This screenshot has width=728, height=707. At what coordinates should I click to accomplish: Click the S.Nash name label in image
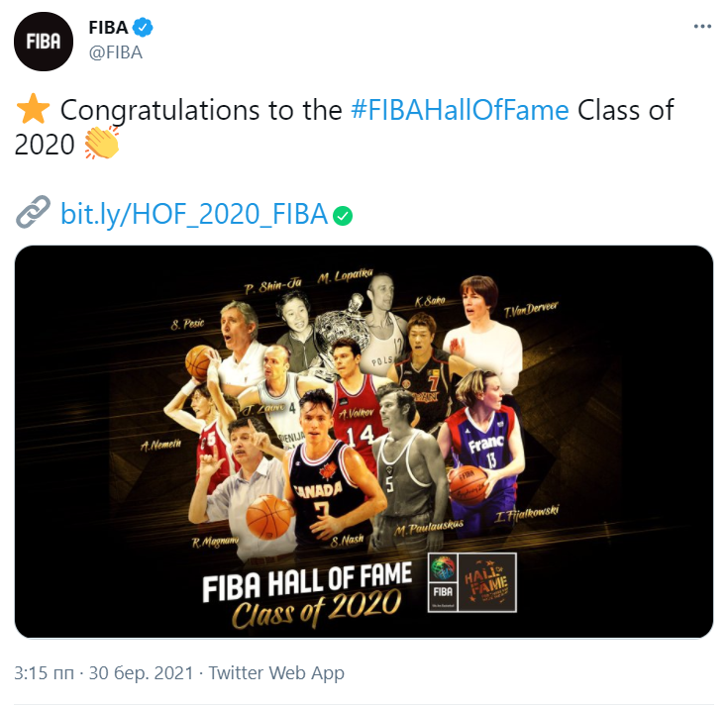click(x=347, y=541)
